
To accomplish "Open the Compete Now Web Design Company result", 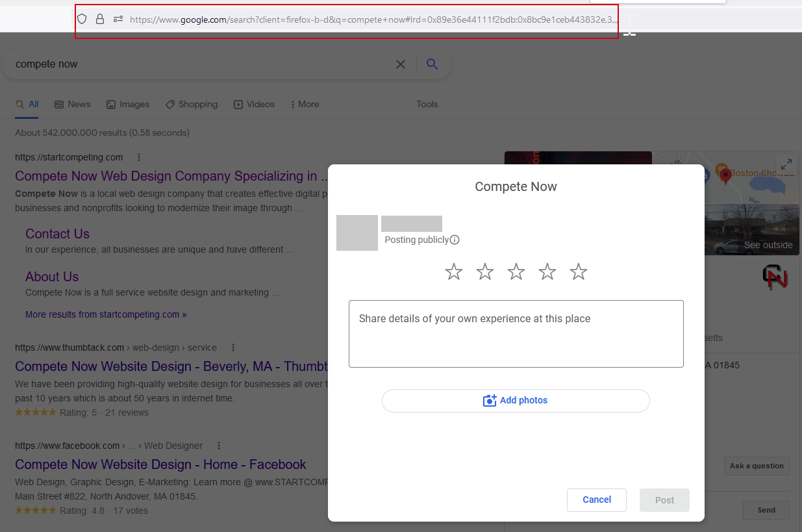I will (171, 176).
